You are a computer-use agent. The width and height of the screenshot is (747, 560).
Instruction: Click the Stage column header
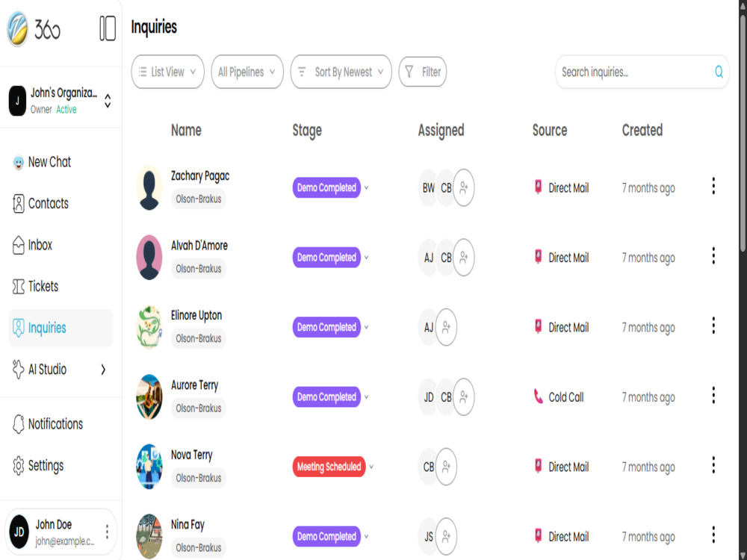(307, 131)
